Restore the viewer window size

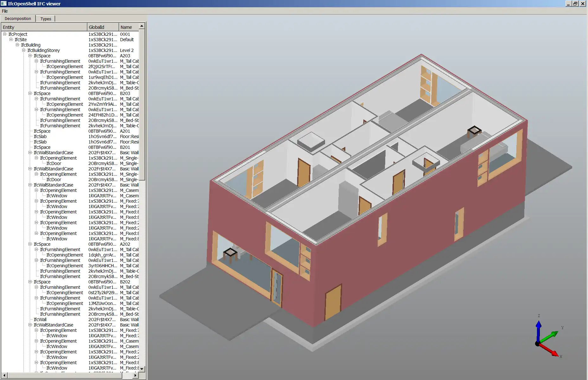(x=575, y=3)
